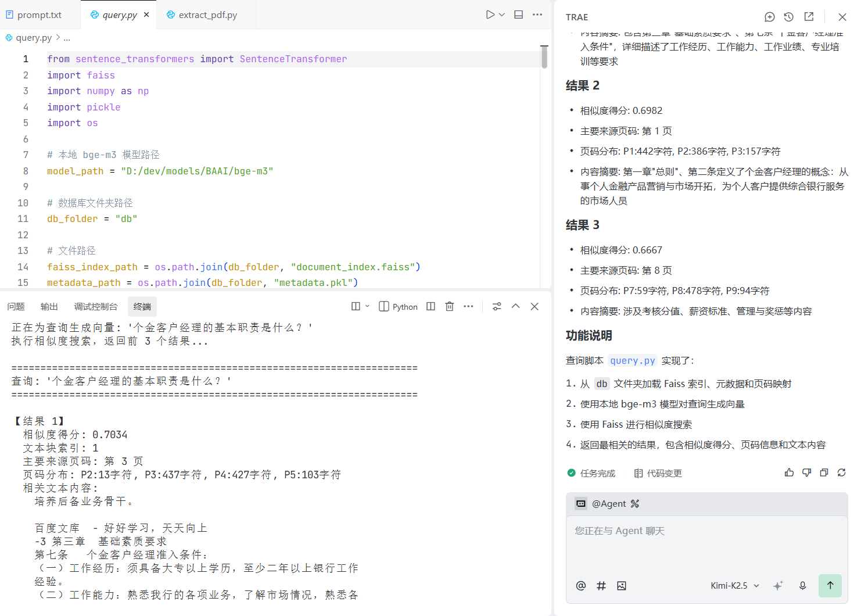854x616 pixels.
Task: Open run options dropdown arrow beside play
Action: (x=502, y=15)
